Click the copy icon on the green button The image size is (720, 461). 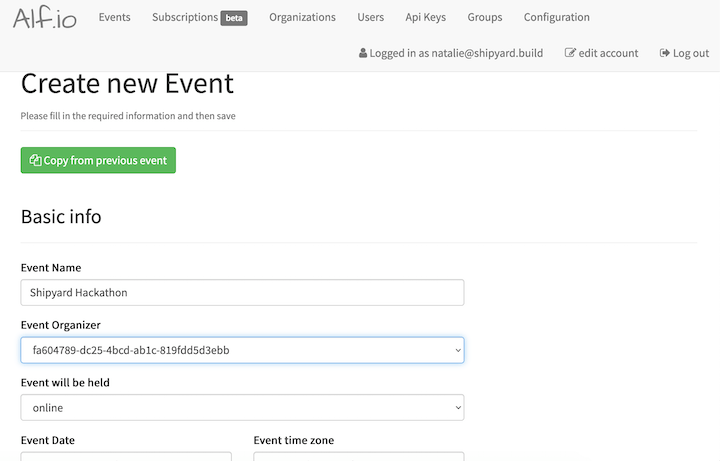[35, 160]
